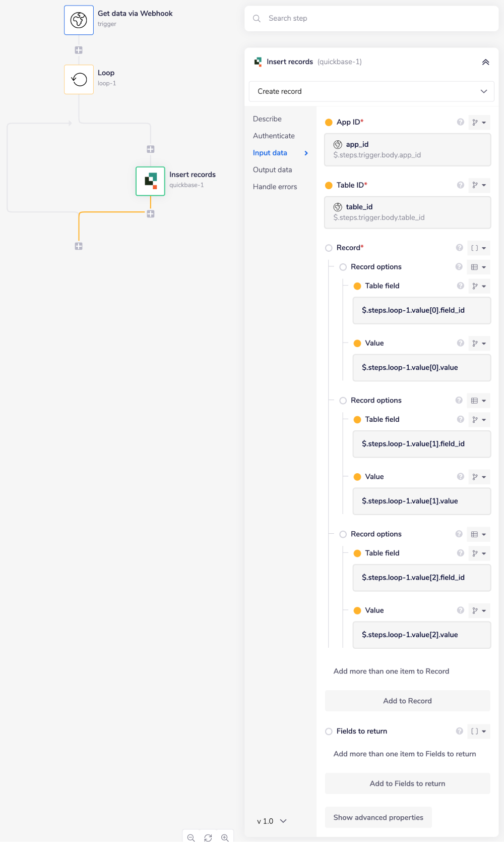Click Show advanced properties button

pos(378,817)
